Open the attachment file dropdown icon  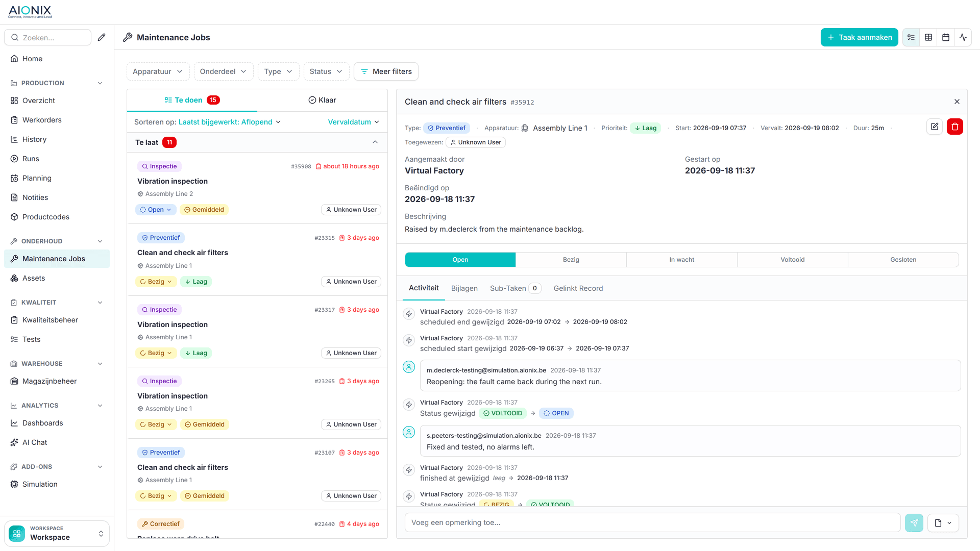(943, 522)
